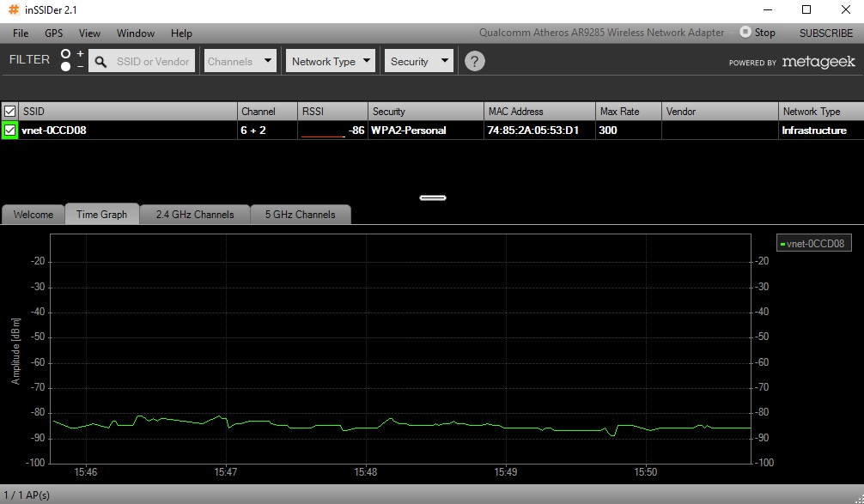Click the 1 / 1 AP(s) status text
Viewport: 864px width, 504px height.
[27, 495]
